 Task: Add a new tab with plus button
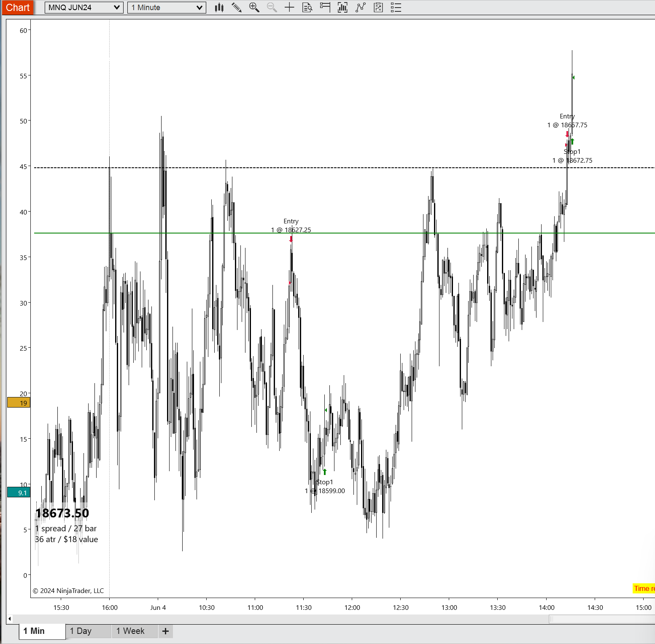[166, 631]
